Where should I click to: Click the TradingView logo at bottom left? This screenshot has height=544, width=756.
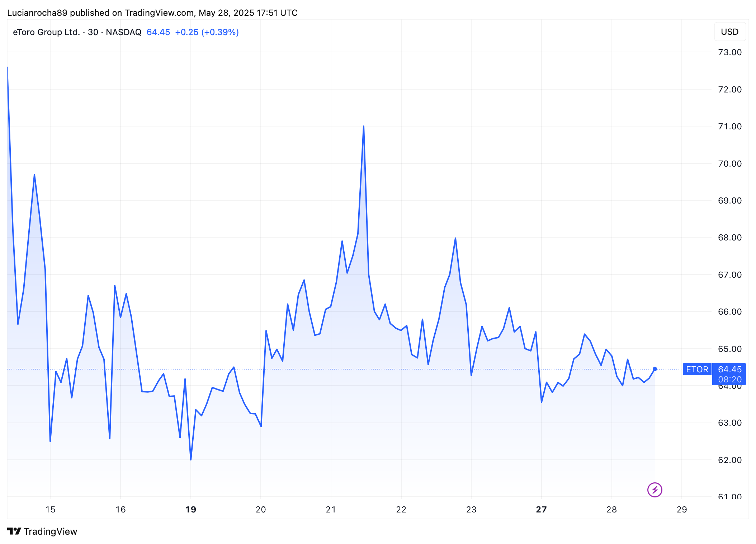click(x=42, y=531)
